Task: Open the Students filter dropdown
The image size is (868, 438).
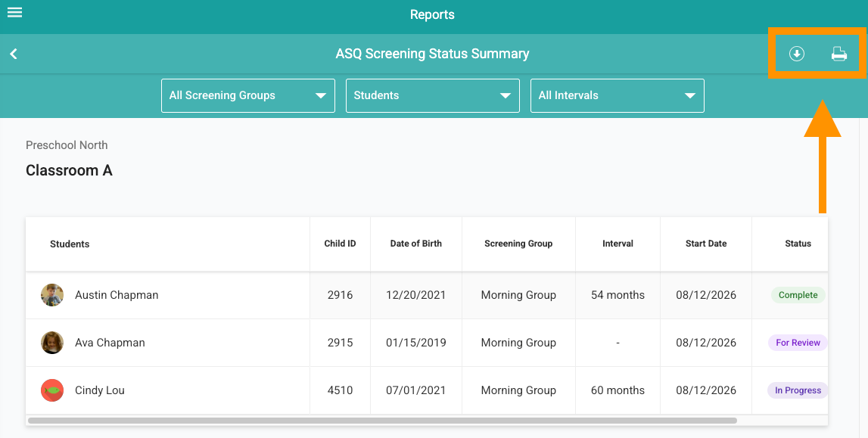Action: coord(433,95)
